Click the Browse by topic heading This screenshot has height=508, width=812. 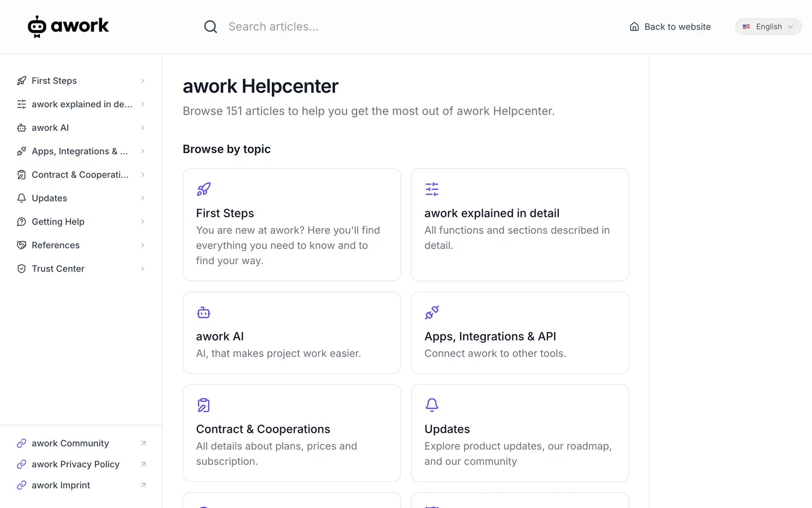pos(227,149)
